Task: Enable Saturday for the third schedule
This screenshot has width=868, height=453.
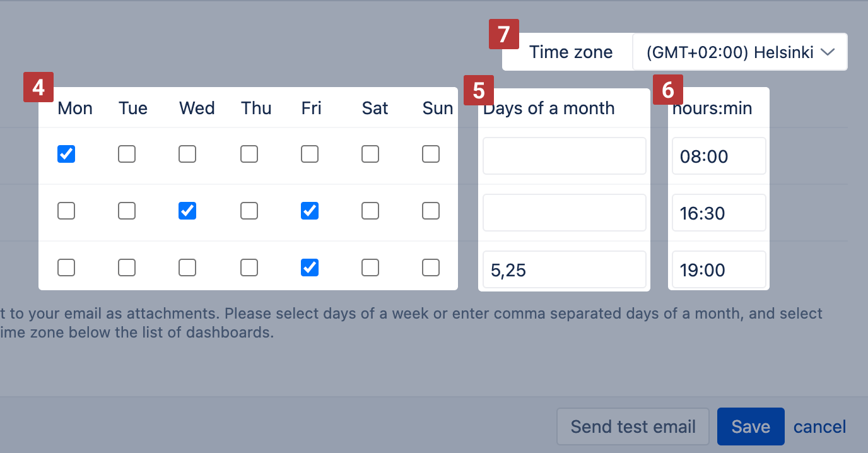Action: coord(370,268)
